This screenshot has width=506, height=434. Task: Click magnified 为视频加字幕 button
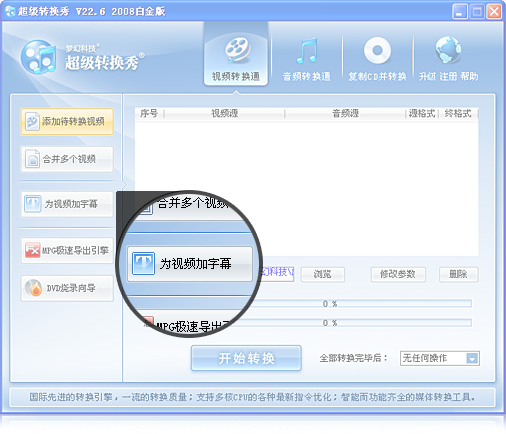(x=190, y=264)
